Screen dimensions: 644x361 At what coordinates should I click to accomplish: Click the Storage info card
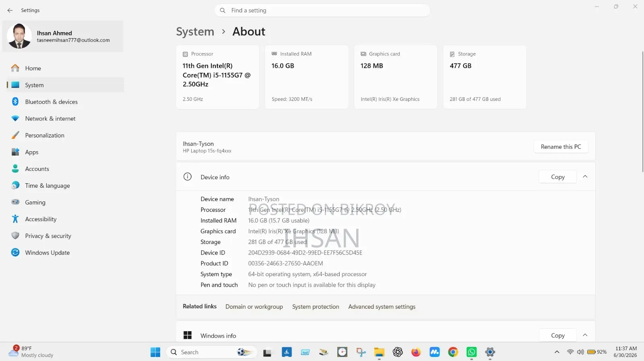coord(485,77)
